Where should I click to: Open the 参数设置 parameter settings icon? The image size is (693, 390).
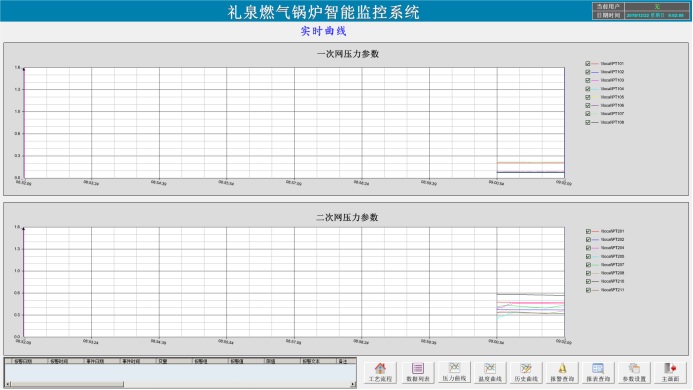634,373
